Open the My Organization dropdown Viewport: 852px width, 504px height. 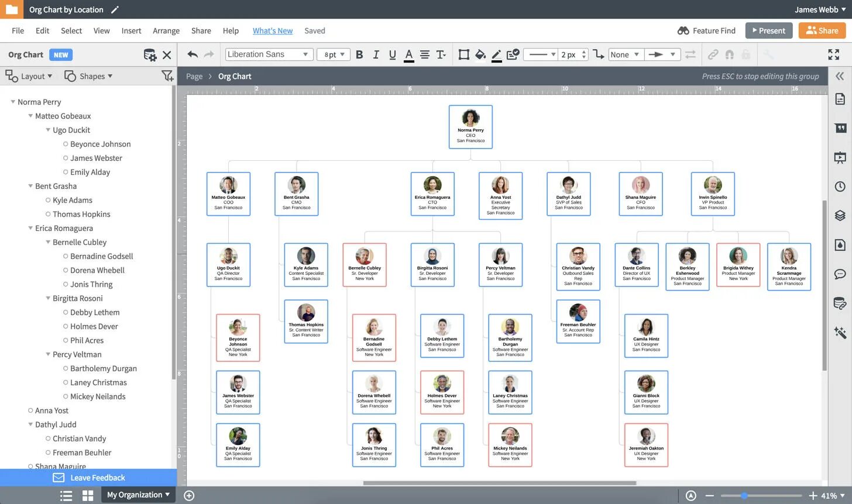pos(139,495)
